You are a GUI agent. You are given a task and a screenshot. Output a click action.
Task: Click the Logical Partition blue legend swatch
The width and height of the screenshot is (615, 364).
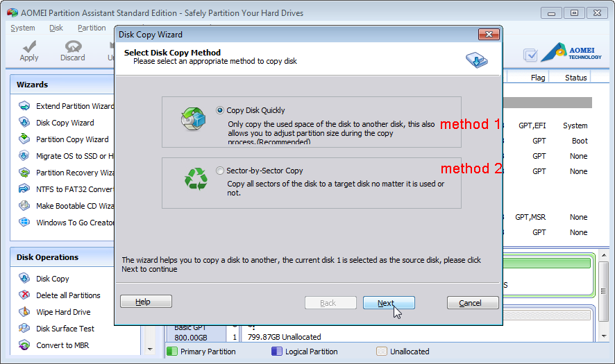276,351
